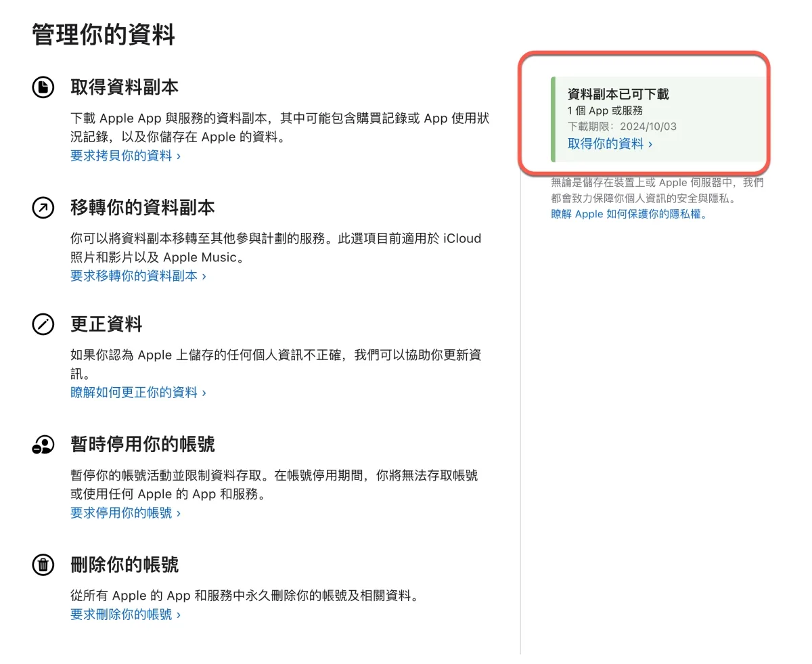Click the pencil icon beside 更正資料
812x664 pixels.
(x=43, y=324)
